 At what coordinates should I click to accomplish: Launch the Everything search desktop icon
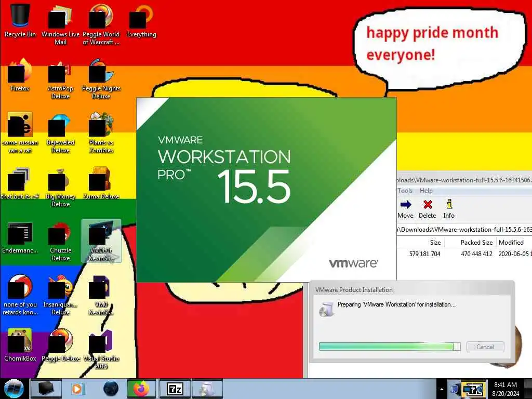(x=141, y=20)
